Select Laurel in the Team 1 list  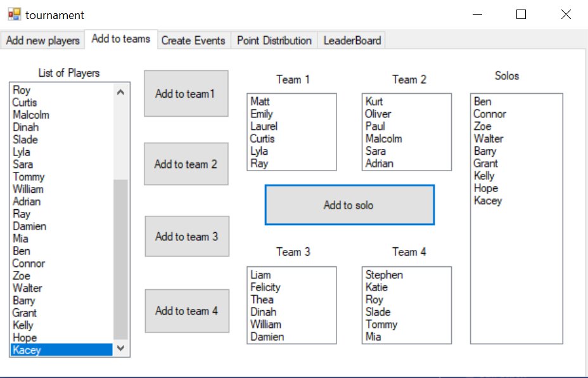291,126
